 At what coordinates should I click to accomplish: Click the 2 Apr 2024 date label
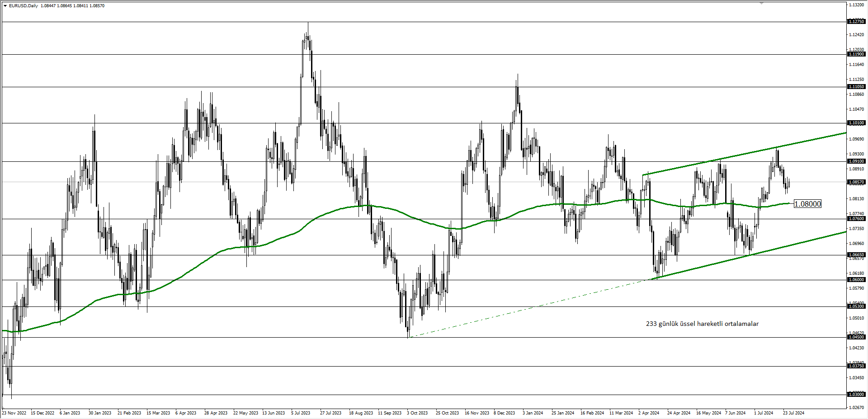click(649, 413)
